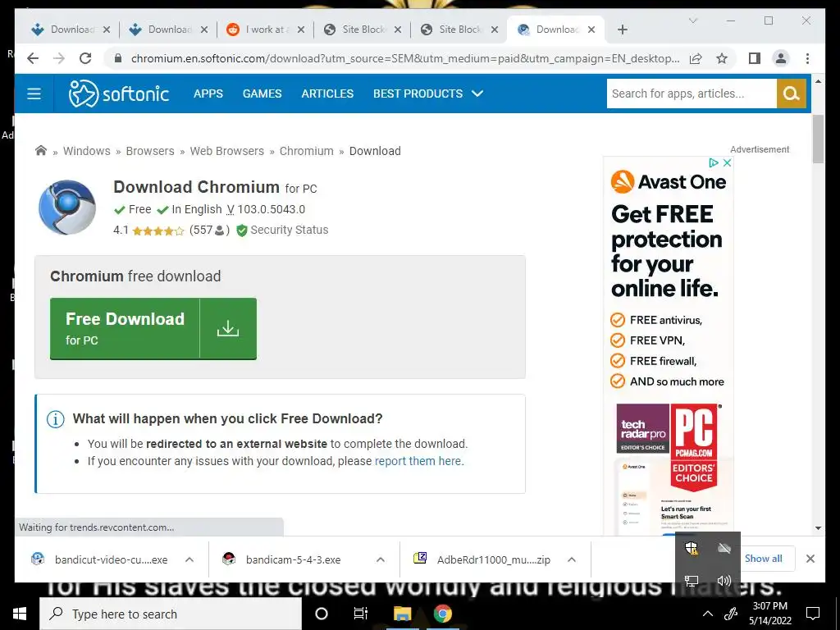Open a new browser tab
The width and height of the screenshot is (840, 630).
click(622, 30)
